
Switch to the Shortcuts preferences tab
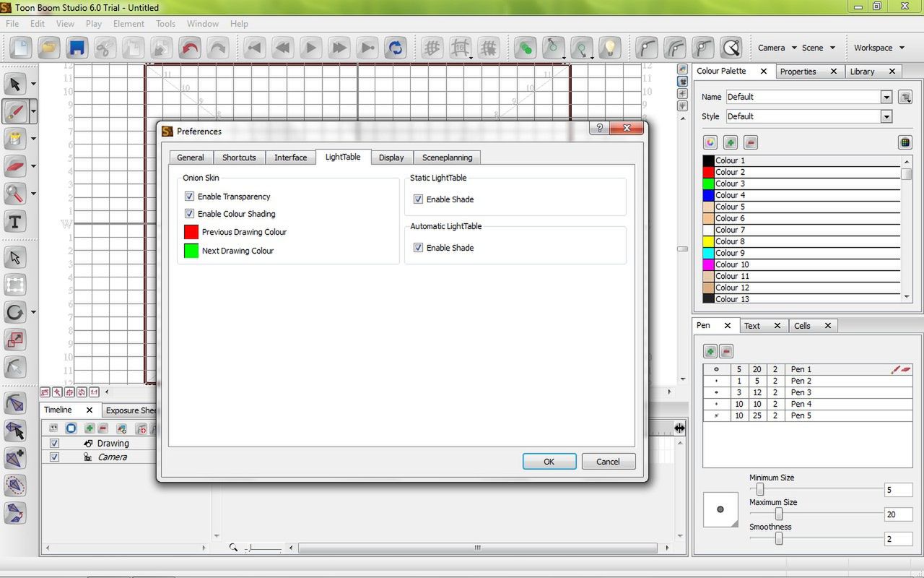click(239, 158)
